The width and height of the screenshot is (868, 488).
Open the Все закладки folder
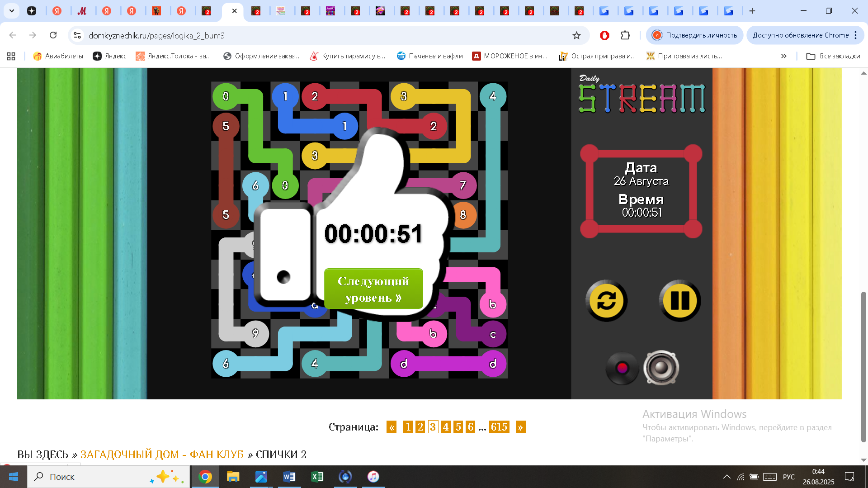click(833, 56)
